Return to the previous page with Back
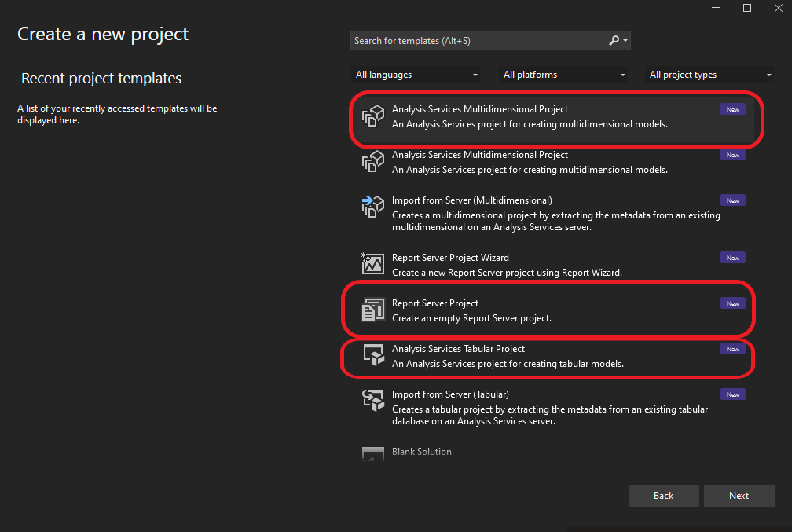This screenshot has width=792, height=532. pos(664,496)
